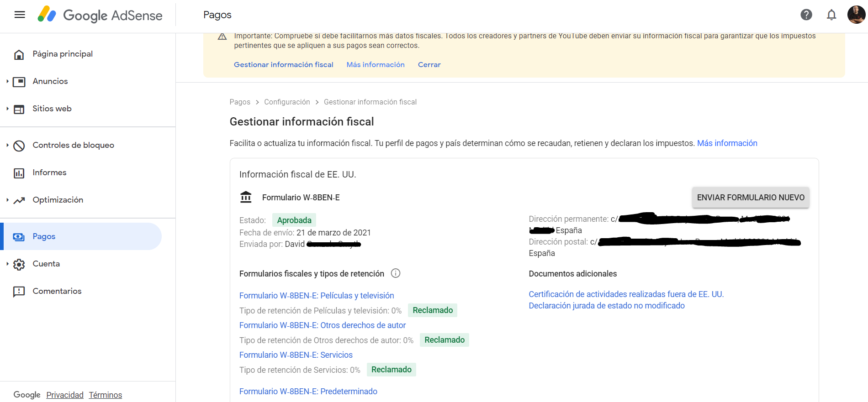
Task: Open Formulario W-8BEN-E: Películas y televisión link
Action: 316,296
